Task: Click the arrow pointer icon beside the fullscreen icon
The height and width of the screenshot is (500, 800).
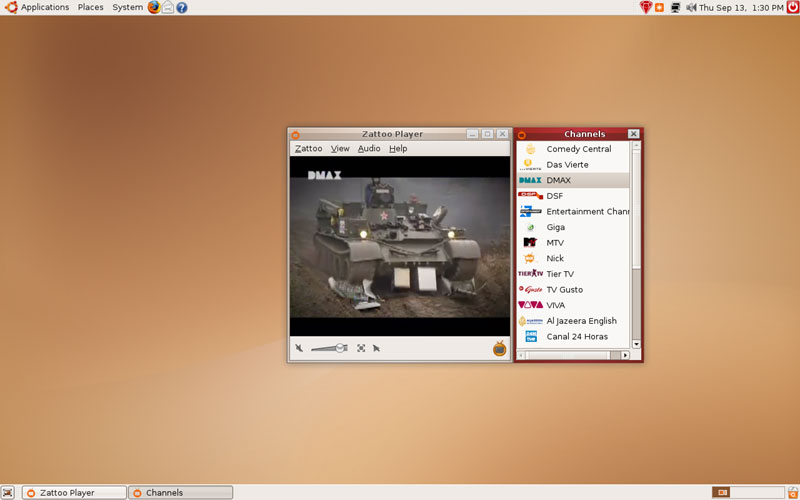Action: point(377,348)
